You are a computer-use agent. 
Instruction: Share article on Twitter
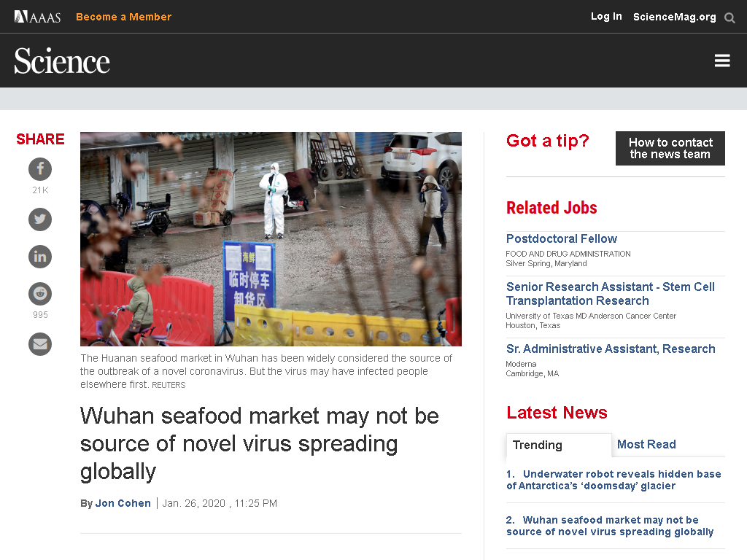[40, 219]
